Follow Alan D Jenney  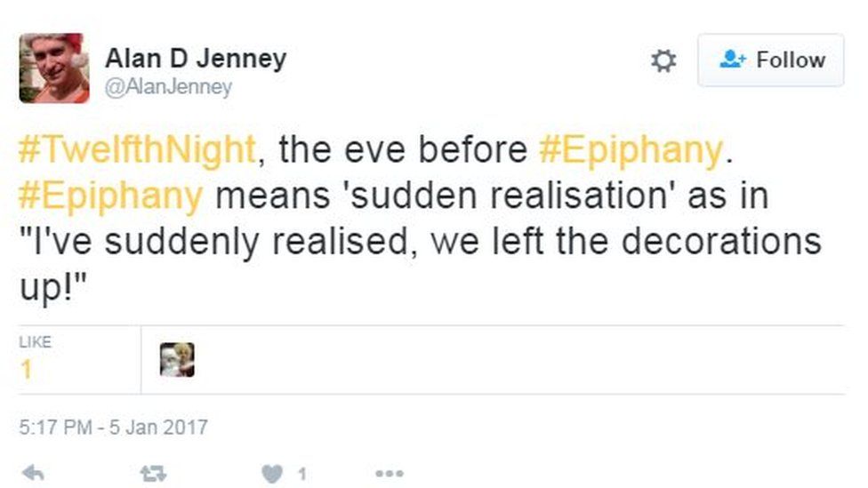point(770,60)
